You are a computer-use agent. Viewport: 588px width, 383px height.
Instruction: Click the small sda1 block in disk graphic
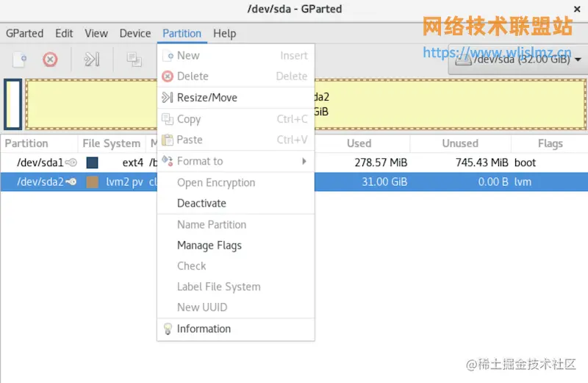(x=13, y=104)
